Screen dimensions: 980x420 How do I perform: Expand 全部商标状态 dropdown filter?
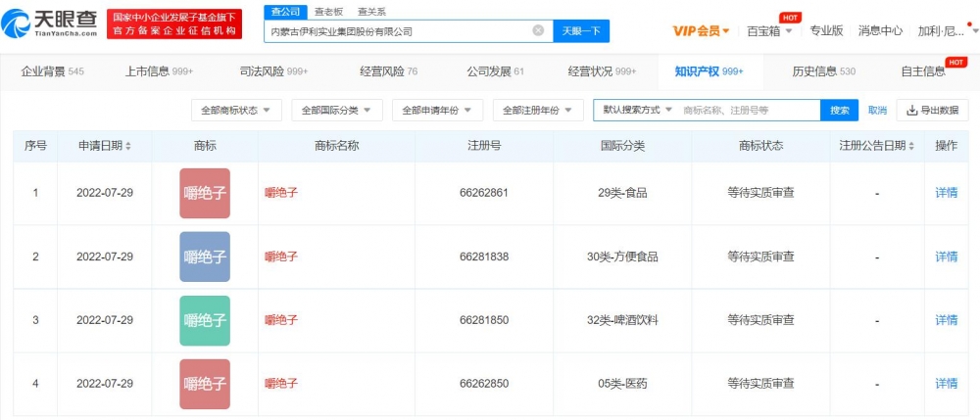click(x=235, y=111)
